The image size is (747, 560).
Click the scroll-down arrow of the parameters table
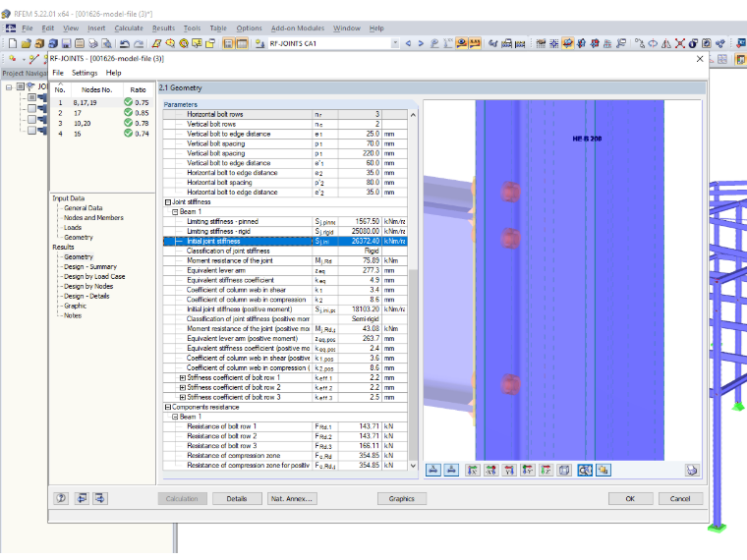tap(413, 466)
